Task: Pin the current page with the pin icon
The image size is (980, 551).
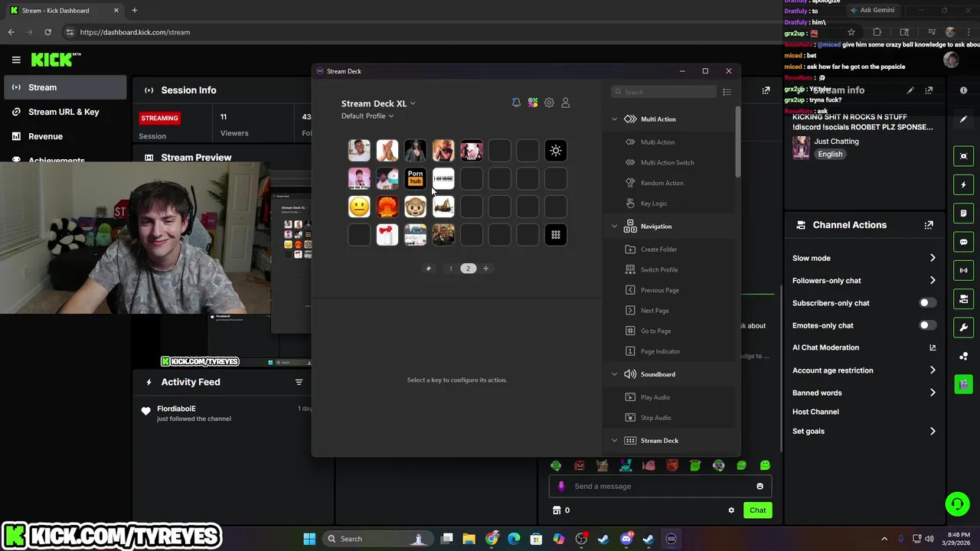Action: coord(429,269)
